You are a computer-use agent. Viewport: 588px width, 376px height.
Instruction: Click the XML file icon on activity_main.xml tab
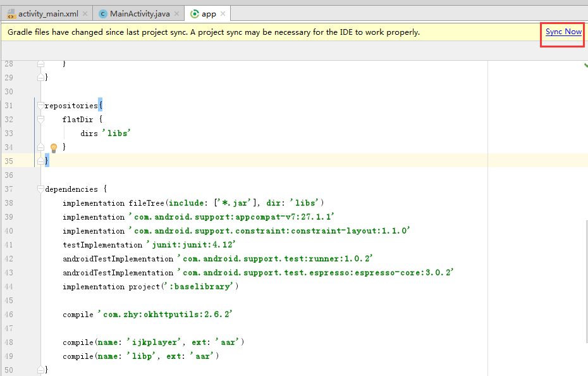coord(11,14)
